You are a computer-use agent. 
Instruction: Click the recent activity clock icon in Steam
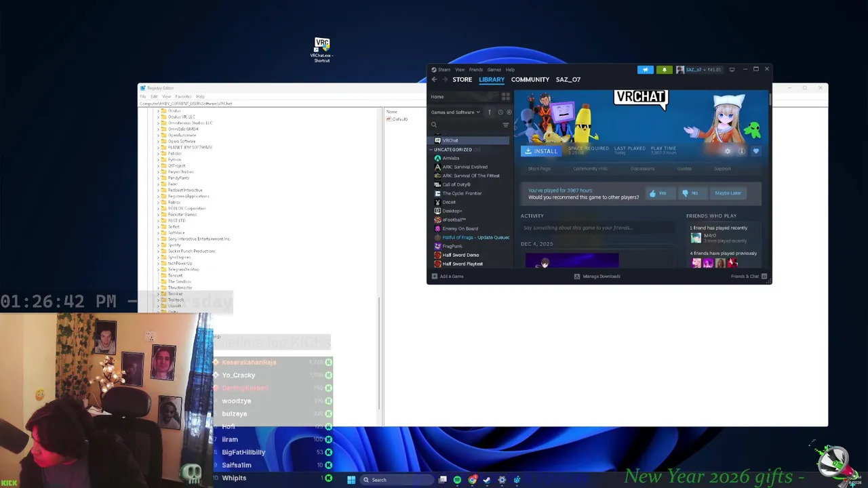click(x=500, y=112)
